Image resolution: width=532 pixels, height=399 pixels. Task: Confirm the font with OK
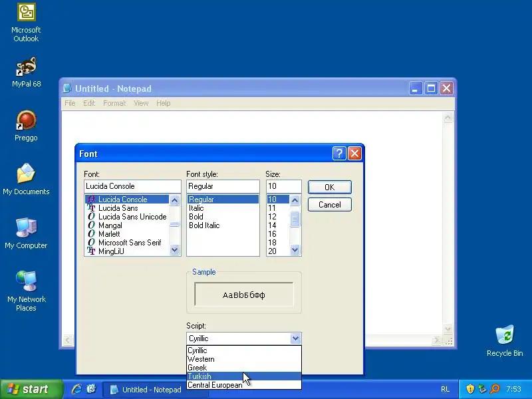point(329,188)
